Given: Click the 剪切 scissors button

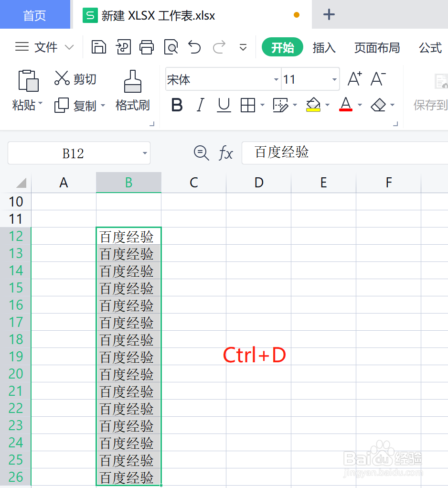Looking at the screenshot, I should tap(75, 78).
